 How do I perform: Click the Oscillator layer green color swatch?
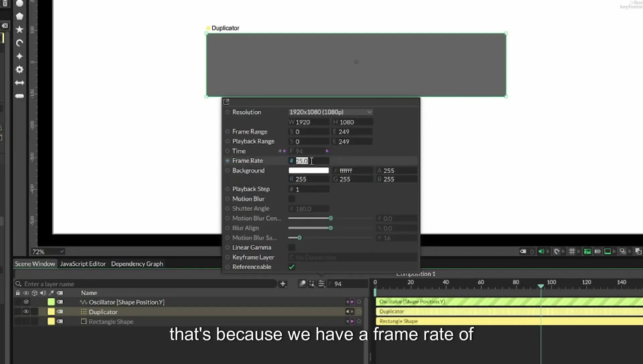[x=51, y=302]
